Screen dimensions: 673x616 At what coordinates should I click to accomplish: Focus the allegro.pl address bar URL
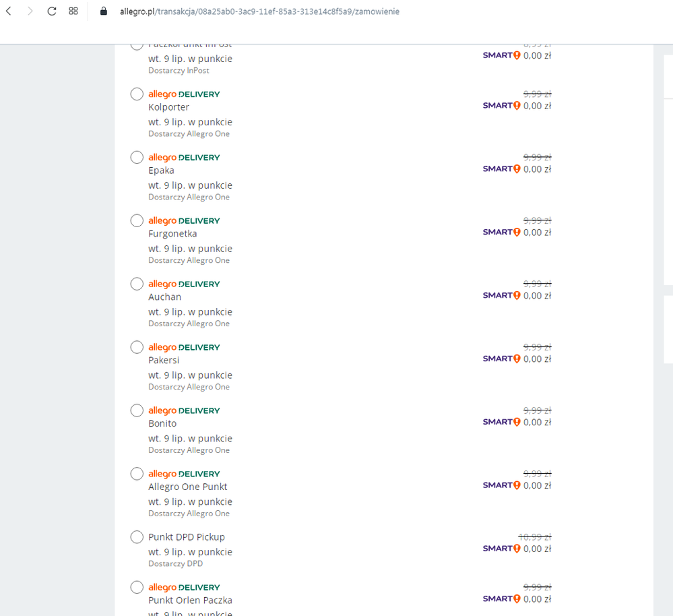click(x=259, y=11)
